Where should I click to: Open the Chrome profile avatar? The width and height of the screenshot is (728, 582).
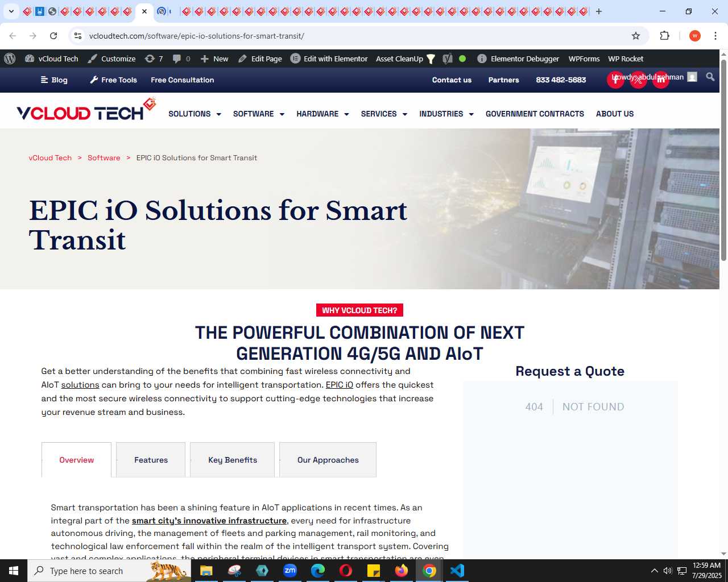tap(695, 36)
